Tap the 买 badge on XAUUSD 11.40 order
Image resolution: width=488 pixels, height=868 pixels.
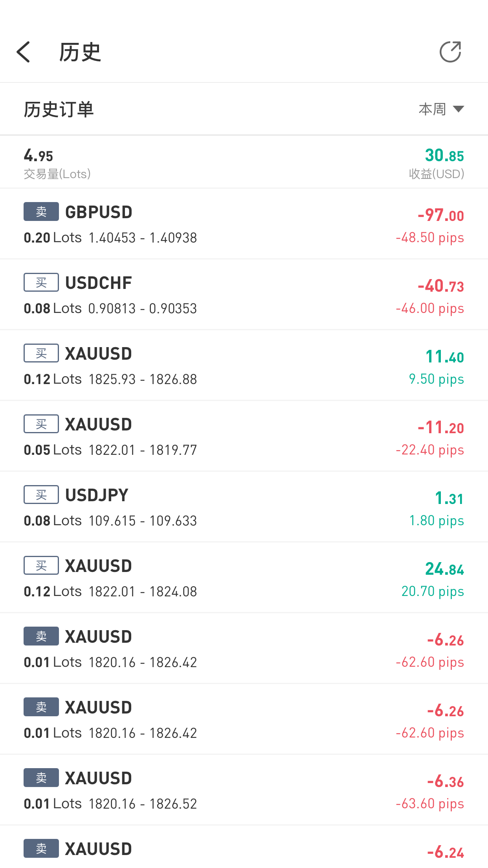point(41,353)
